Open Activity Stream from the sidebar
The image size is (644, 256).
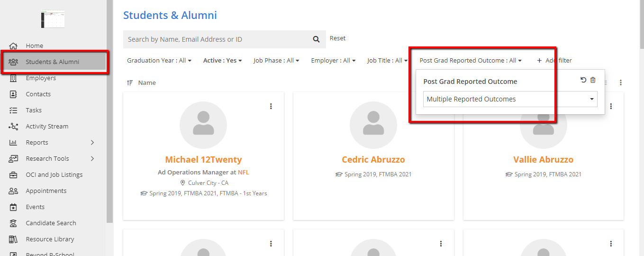coord(47,126)
